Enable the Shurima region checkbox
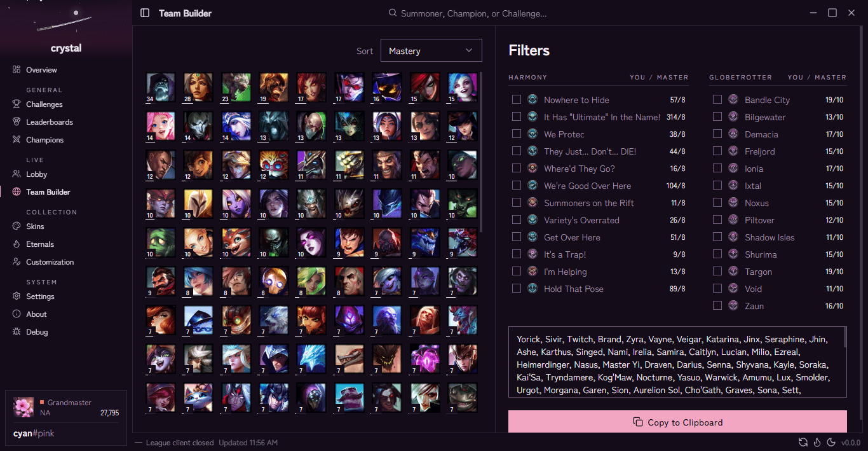This screenshot has width=868, height=451. pos(717,254)
